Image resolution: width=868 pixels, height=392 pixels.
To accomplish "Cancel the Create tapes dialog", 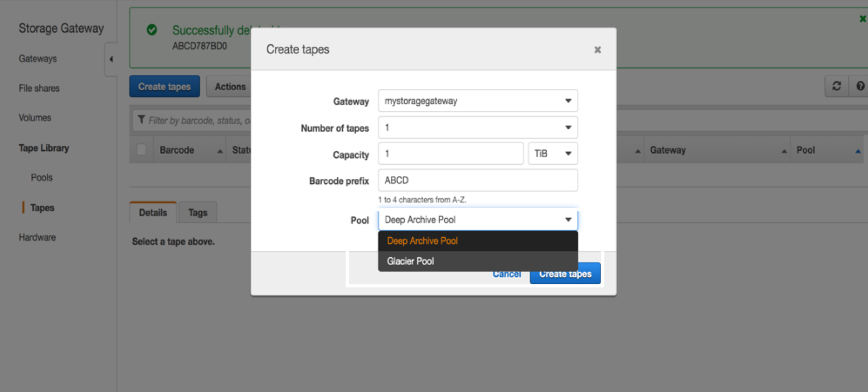I will coord(506,273).
